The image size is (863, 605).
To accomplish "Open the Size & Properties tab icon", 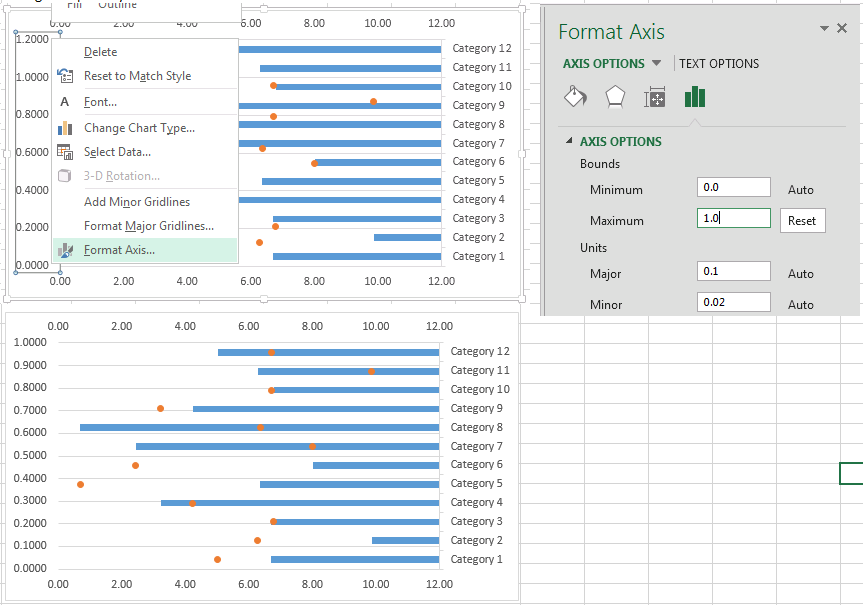I will click(x=654, y=97).
